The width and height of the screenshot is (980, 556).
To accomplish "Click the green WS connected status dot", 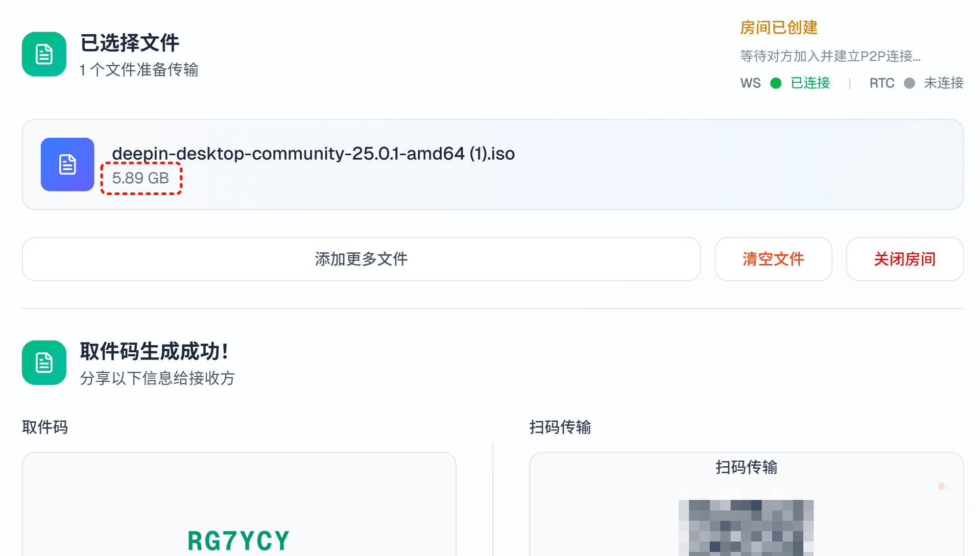I will (776, 83).
